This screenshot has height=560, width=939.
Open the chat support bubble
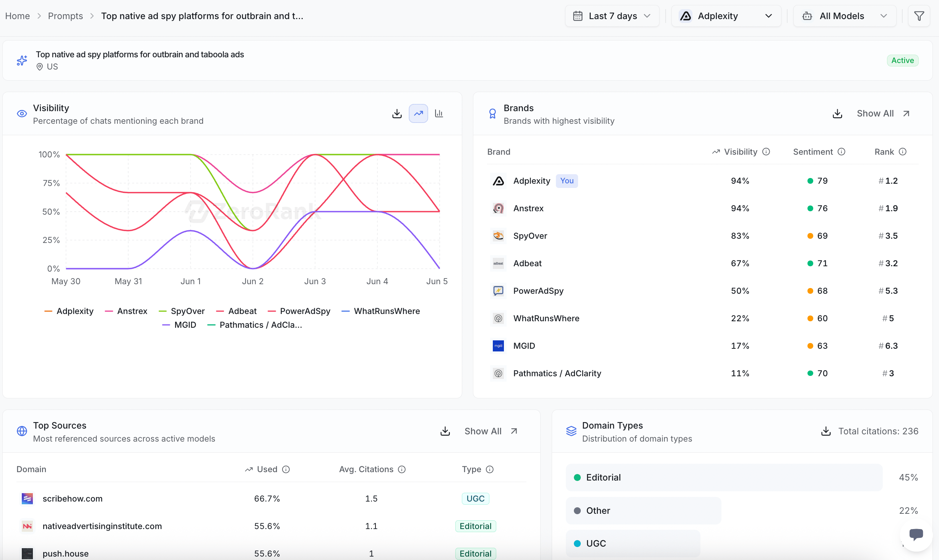[x=916, y=534]
